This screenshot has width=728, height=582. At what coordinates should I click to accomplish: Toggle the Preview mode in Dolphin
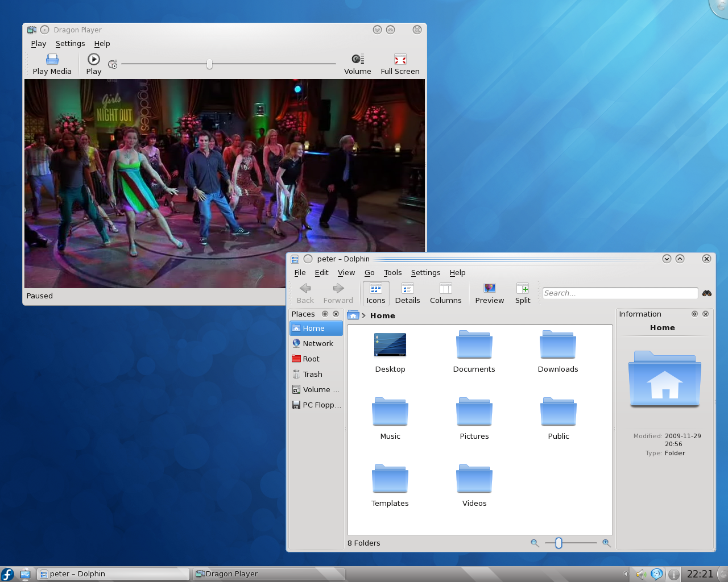pos(489,293)
